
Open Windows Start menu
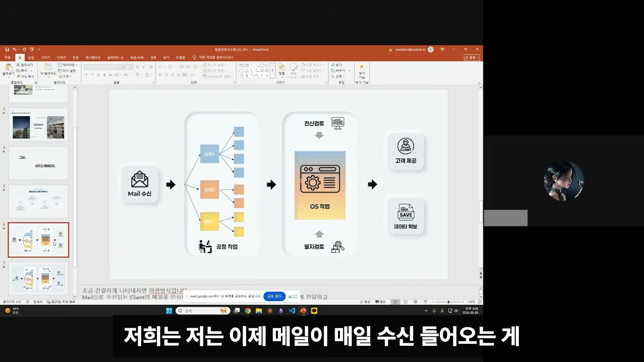point(169,311)
